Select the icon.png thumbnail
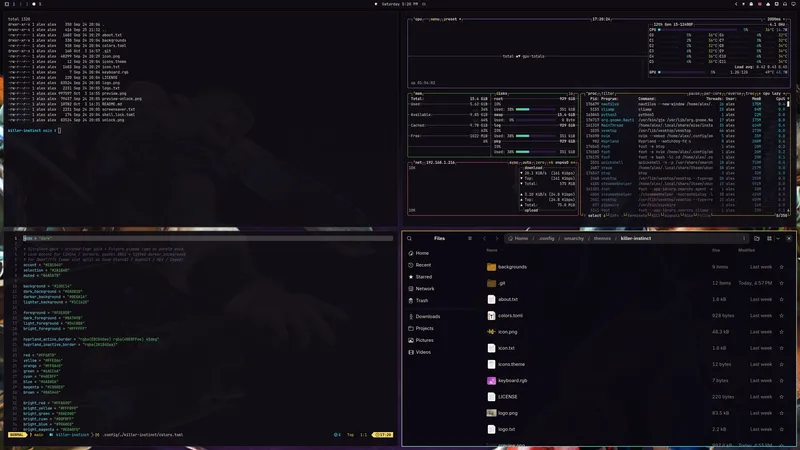800x450 pixels. coord(491,332)
